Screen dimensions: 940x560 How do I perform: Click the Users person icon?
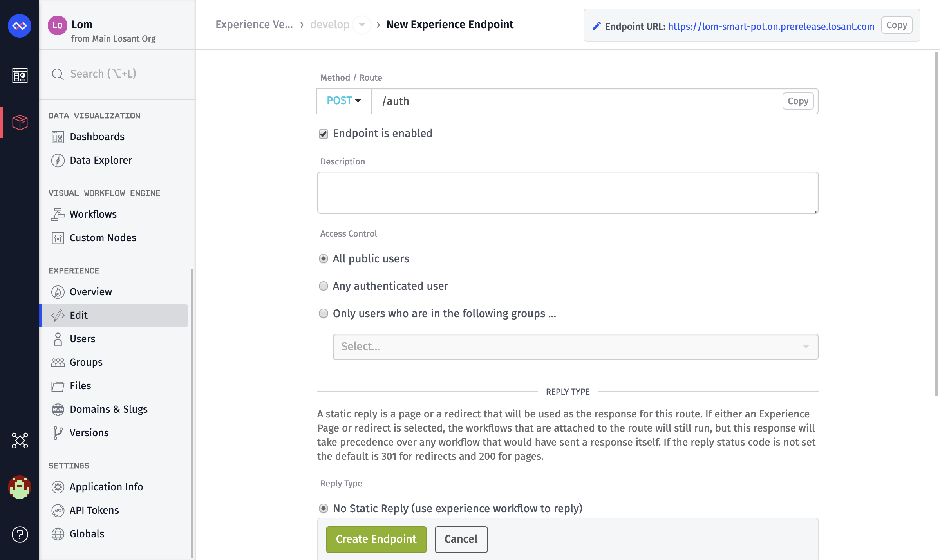tap(58, 339)
